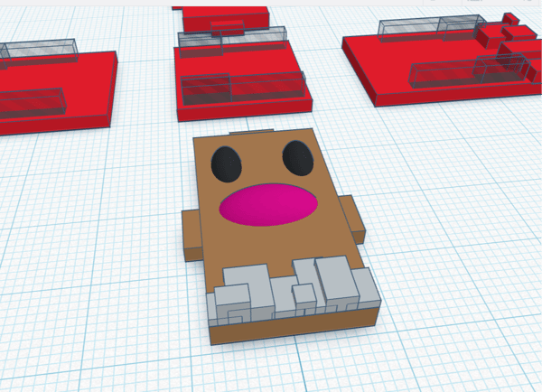The image size is (542, 392).
Task: Select the left black oval eye
Action: (227, 164)
